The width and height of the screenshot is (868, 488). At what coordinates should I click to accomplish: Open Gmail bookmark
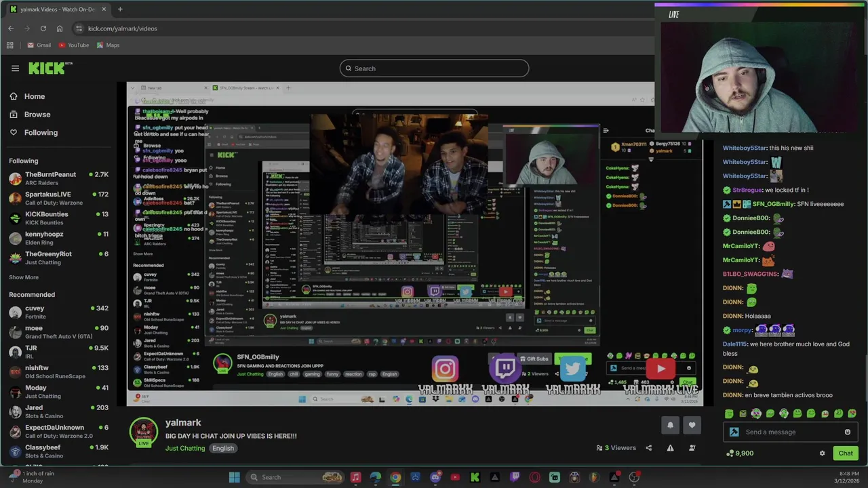pos(39,45)
